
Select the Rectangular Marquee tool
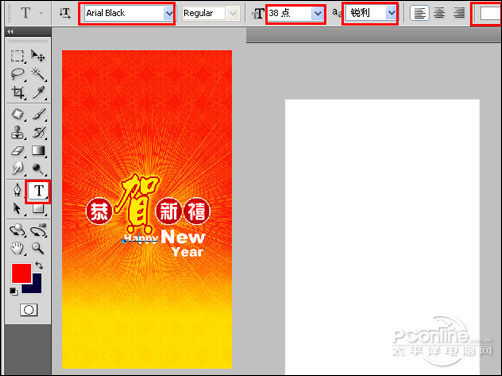(x=17, y=56)
